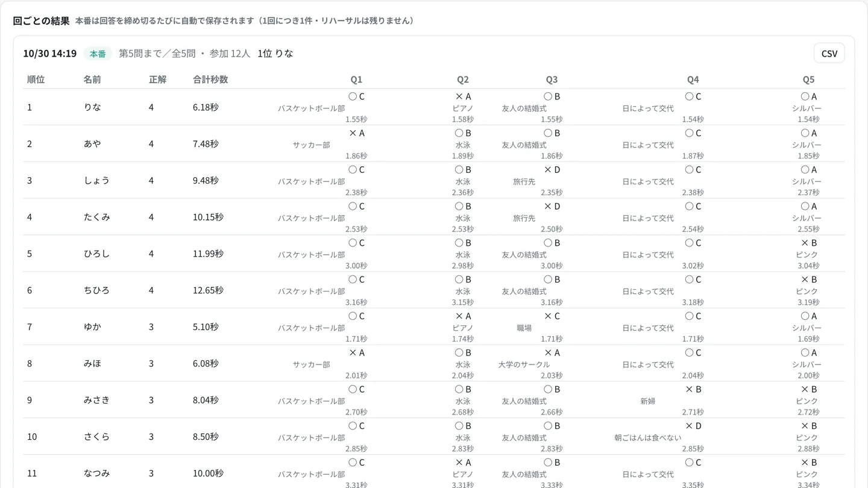The height and width of the screenshot is (488, 868).
Task: Click the total time 5.10秒
Action: (x=206, y=327)
